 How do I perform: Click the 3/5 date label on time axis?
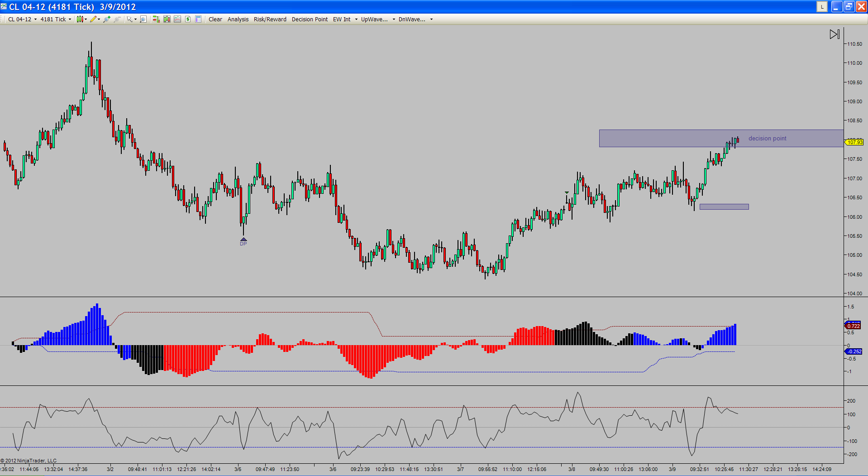[x=238, y=469]
